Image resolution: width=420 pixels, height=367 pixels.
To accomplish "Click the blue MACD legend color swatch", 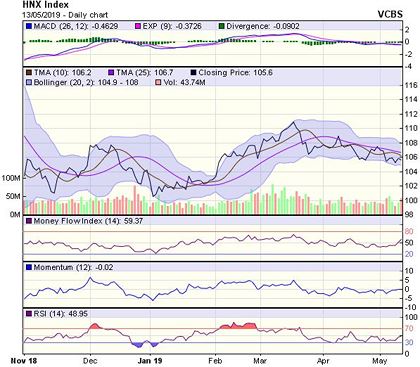I will [29, 26].
